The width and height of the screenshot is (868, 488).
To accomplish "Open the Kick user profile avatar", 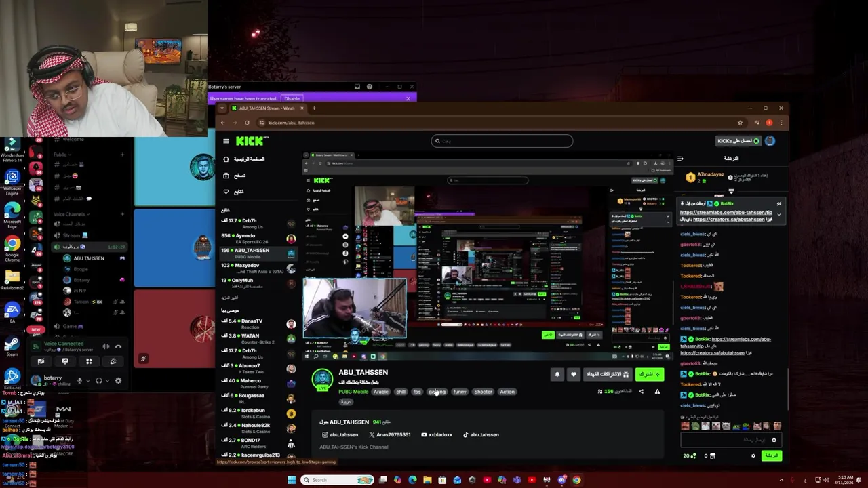I will (x=770, y=141).
